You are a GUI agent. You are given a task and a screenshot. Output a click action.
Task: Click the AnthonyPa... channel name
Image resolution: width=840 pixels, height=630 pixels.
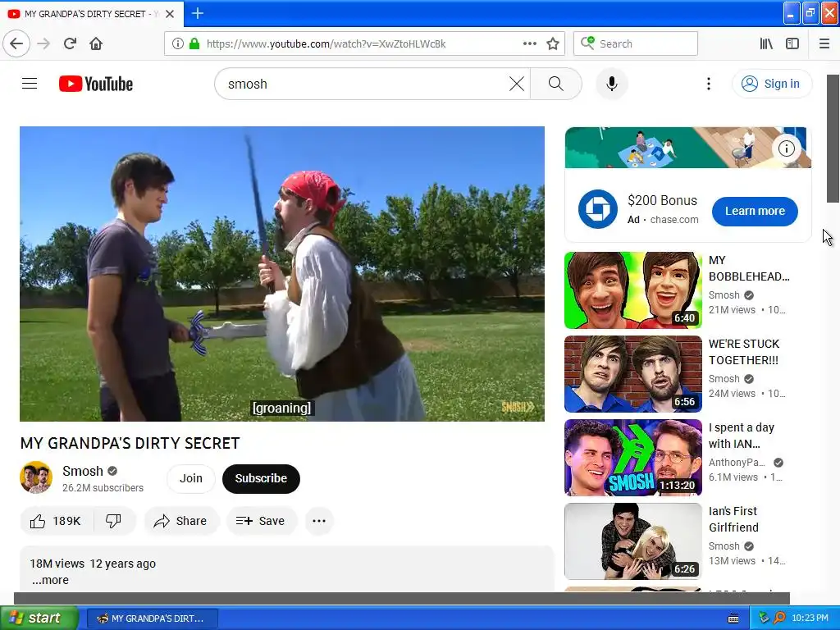[737, 463]
